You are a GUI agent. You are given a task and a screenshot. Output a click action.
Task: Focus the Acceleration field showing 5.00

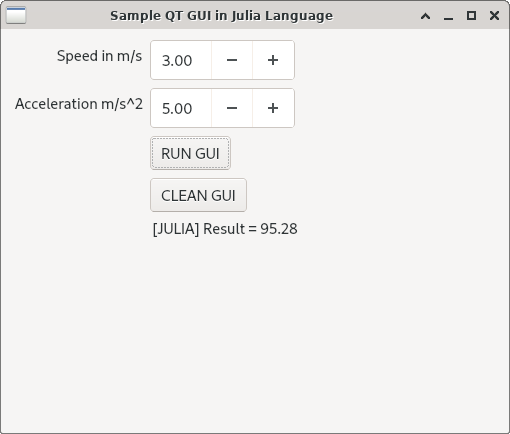[x=181, y=108]
